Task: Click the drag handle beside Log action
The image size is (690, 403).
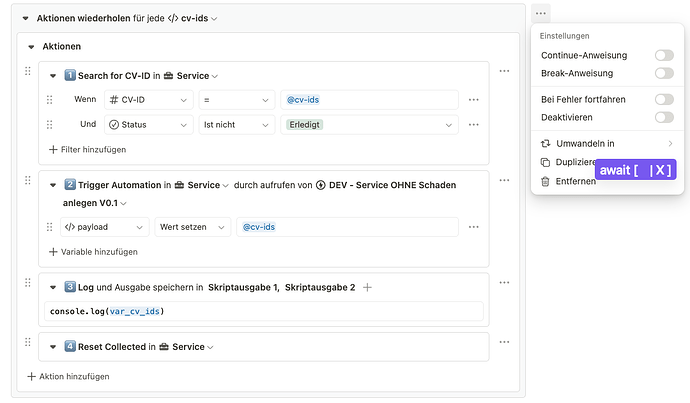Action: [28, 284]
